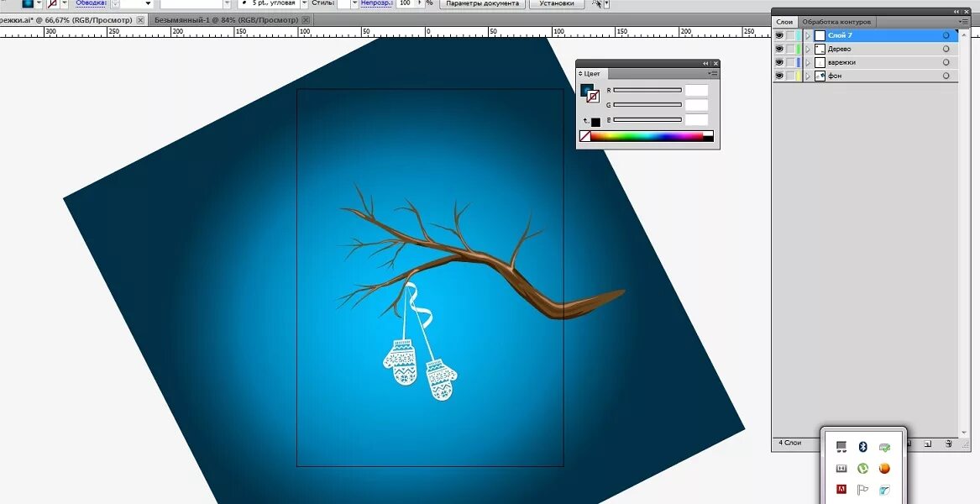Hide the Слой 7 layer
This screenshot has width=980, height=504.
[x=779, y=35]
